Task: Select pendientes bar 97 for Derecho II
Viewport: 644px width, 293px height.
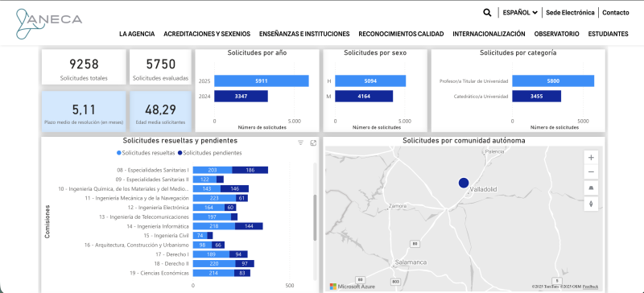Action: coord(245,263)
